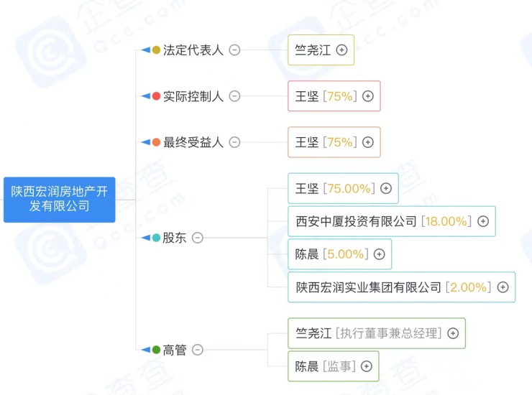
Task: Expand plus icon on 竺尧江 执行董事兼总经理 node
Action: 453,333
